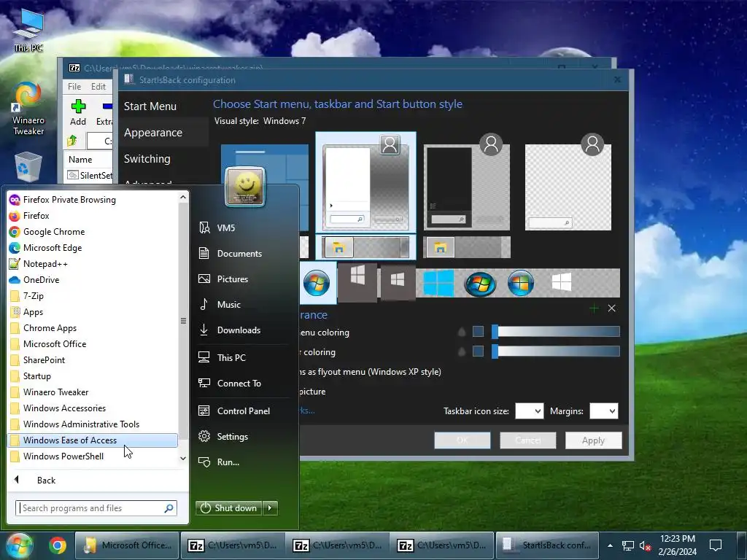Click the Add button in 7-Zip window
Viewport: 747px width, 560px height.
(78, 113)
